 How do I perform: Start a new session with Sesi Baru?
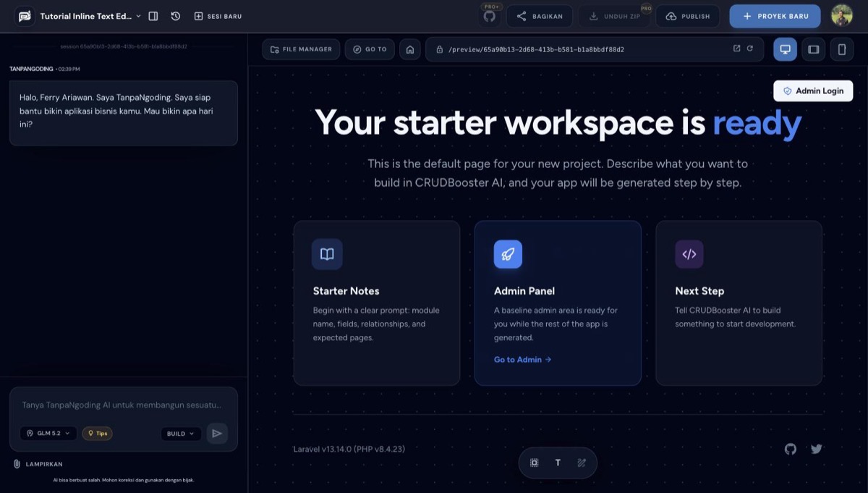coord(218,16)
